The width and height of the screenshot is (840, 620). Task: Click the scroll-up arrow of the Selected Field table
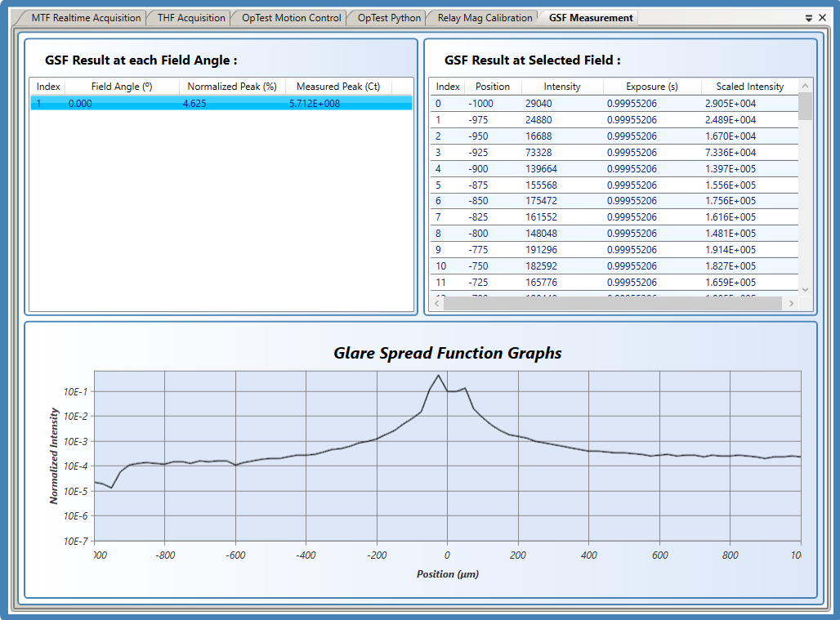click(805, 86)
